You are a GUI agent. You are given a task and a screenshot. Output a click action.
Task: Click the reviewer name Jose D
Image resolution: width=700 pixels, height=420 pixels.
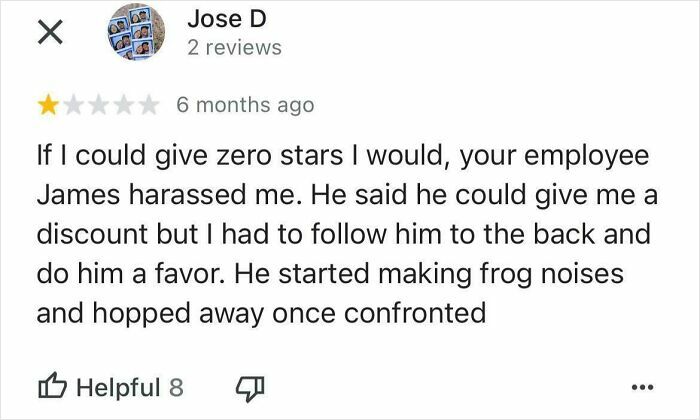click(227, 19)
